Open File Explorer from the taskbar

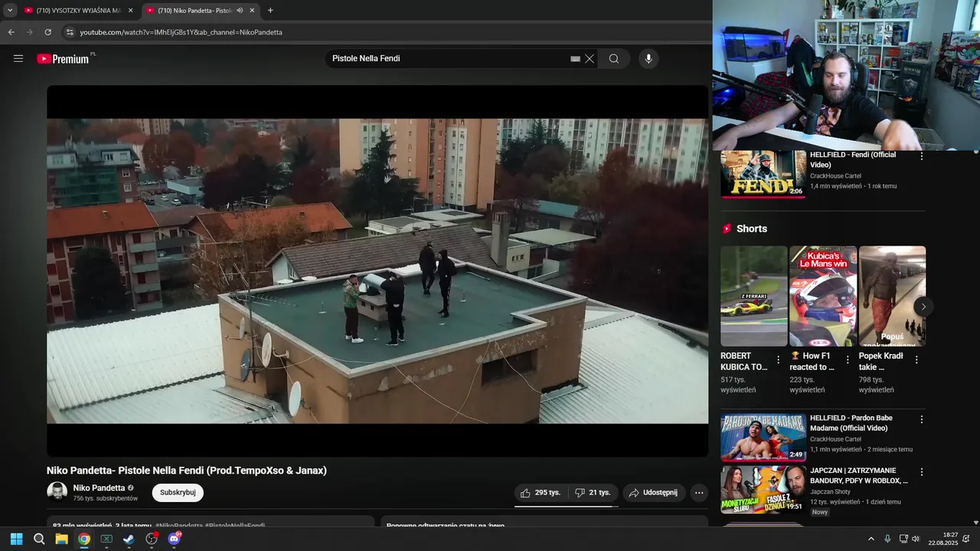tap(61, 539)
